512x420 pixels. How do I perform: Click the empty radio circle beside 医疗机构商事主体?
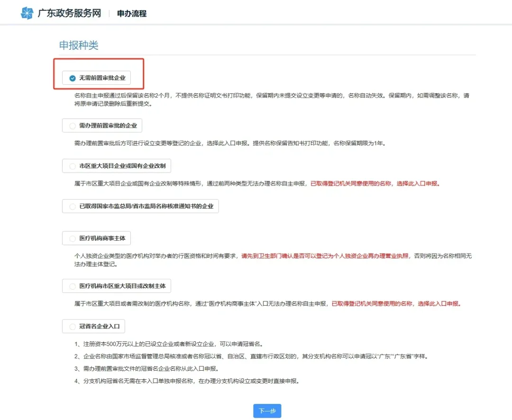[x=72, y=238]
